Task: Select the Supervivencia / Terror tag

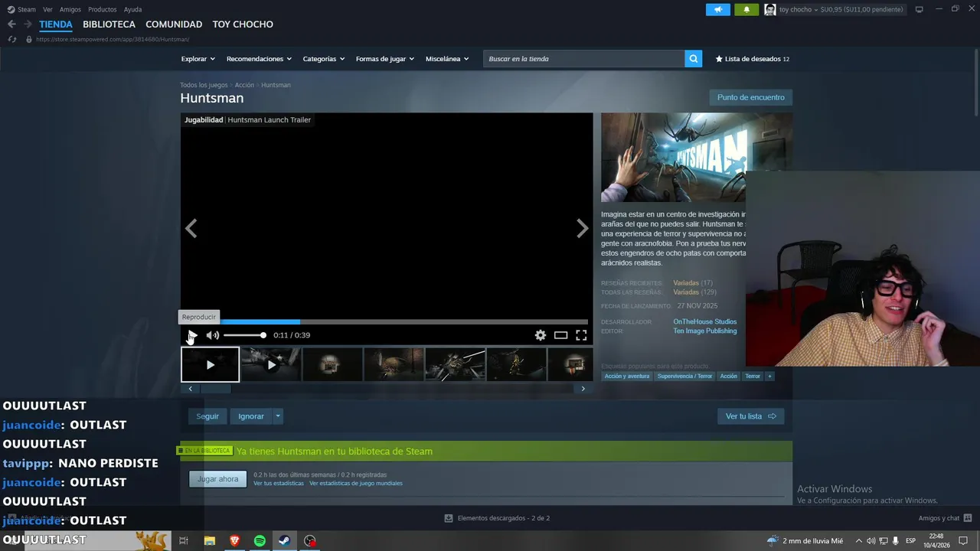Action: coord(684,377)
